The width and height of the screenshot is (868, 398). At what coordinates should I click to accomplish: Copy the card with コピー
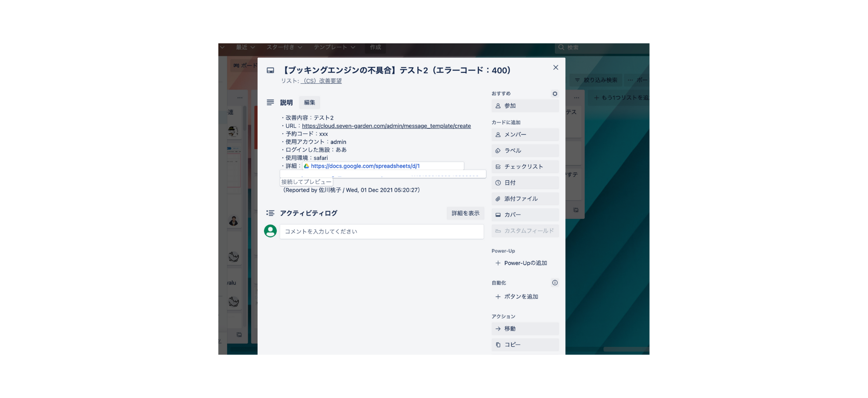click(525, 345)
